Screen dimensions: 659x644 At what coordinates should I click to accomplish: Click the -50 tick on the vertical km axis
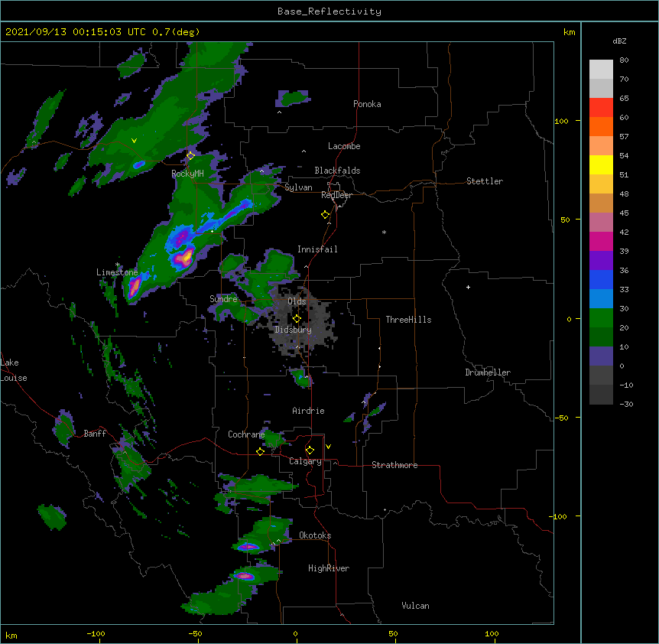tap(561, 418)
